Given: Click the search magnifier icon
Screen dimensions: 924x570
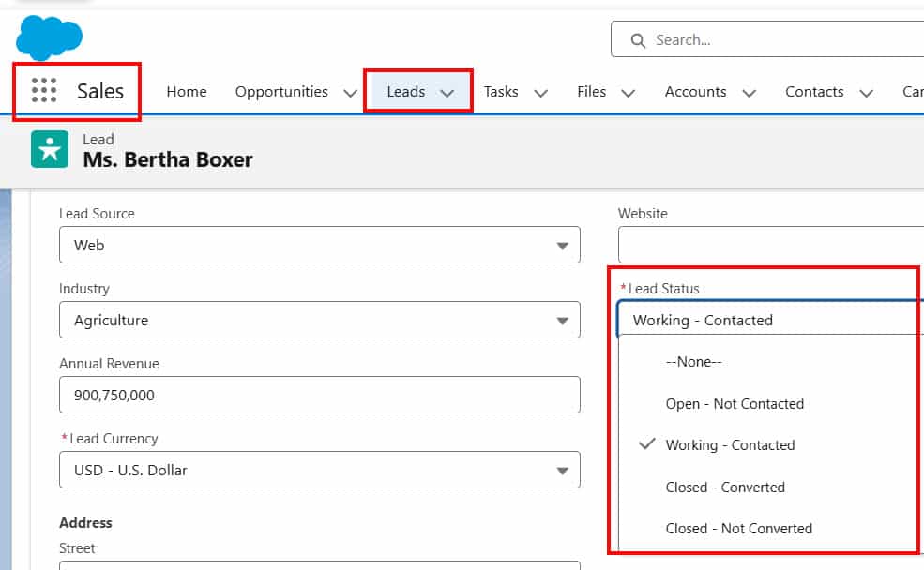Looking at the screenshot, I should 638,40.
